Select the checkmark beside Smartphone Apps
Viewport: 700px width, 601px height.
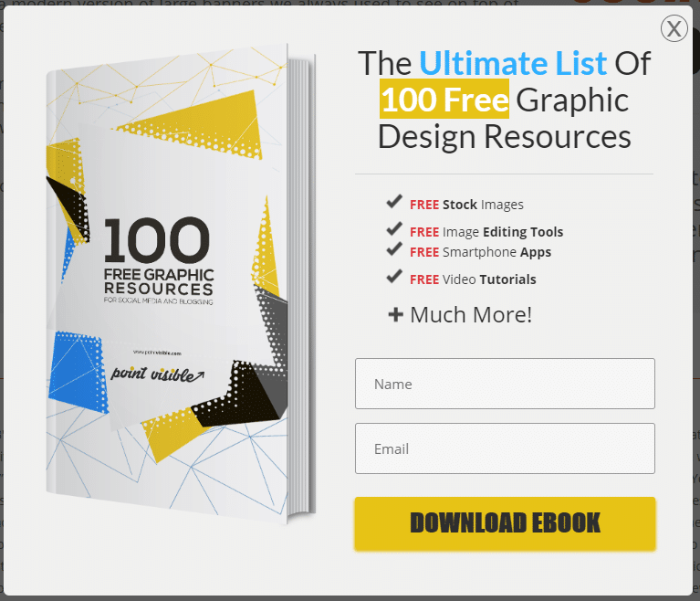(x=394, y=249)
